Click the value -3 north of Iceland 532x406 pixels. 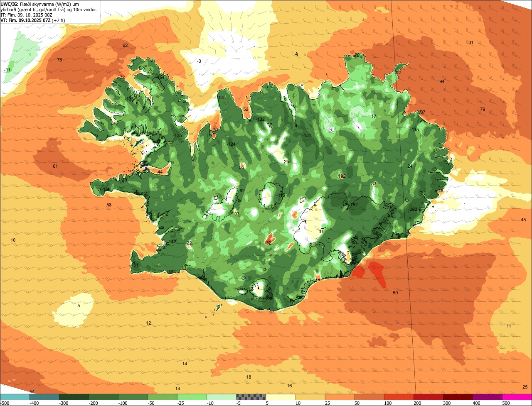tap(199, 61)
